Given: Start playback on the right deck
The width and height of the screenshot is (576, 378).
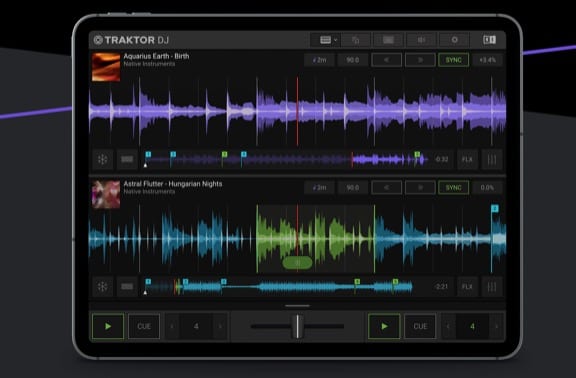Looking at the screenshot, I should pos(384,326).
